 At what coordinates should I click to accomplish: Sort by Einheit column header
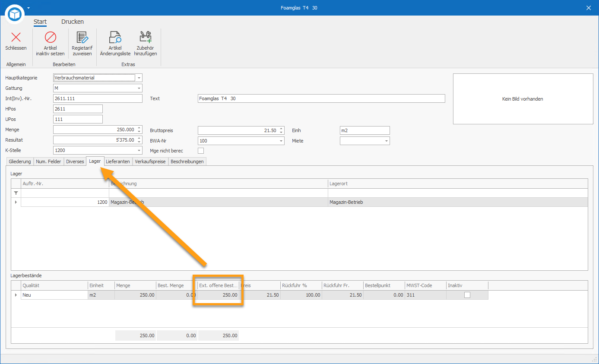coord(101,285)
